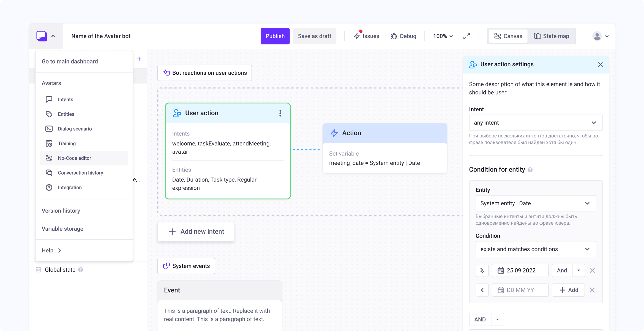Open the User action three-dot menu

click(x=280, y=113)
